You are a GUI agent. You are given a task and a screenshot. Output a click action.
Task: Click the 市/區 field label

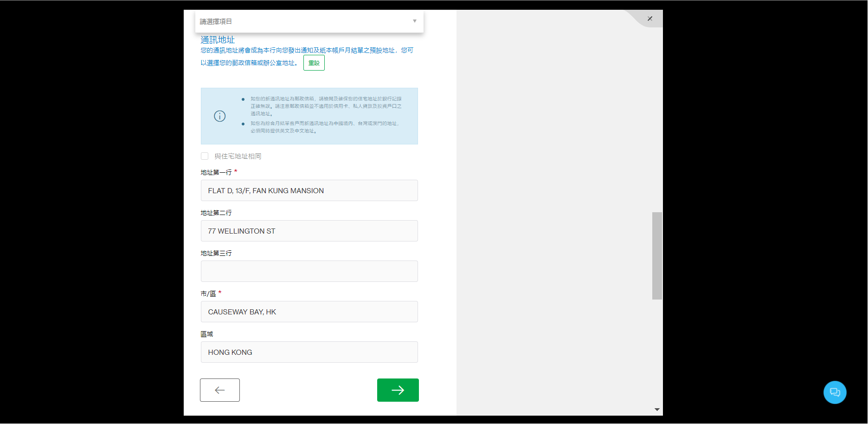[208, 294]
